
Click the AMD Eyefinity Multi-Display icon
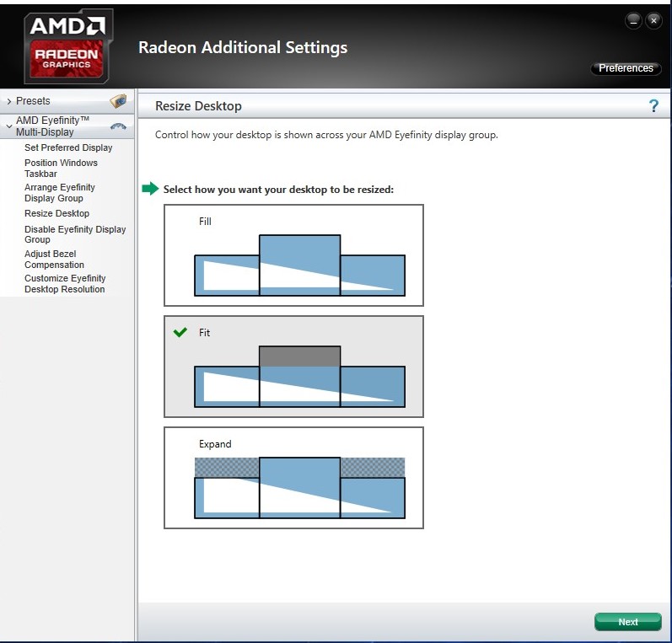point(118,127)
